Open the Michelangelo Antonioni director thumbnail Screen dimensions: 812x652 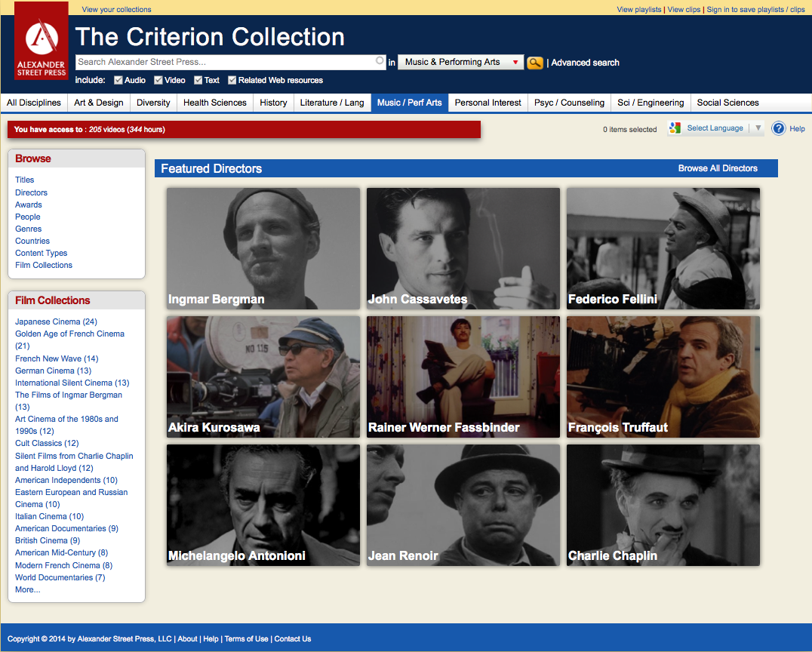tap(263, 505)
